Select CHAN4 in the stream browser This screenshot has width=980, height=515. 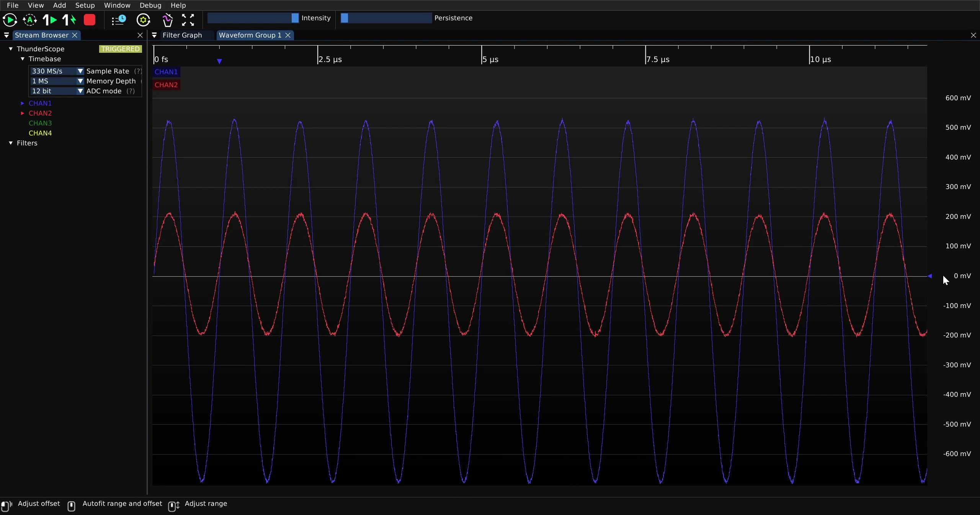coord(40,133)
